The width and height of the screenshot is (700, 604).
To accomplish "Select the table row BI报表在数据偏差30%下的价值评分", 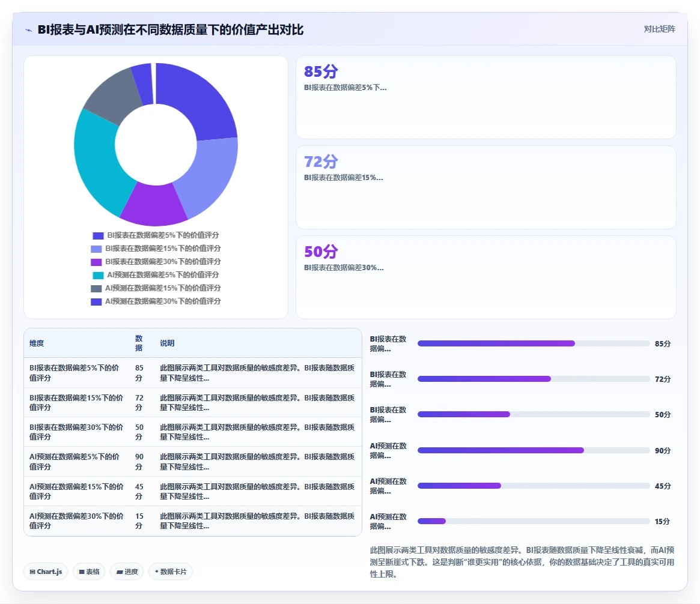I will (193, 432).
